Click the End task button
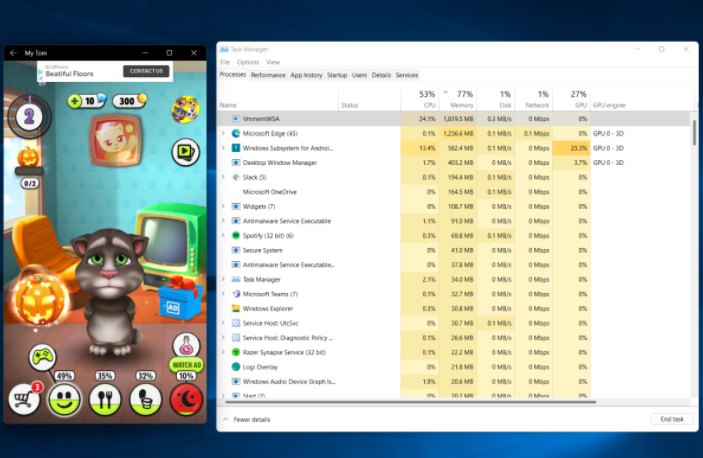The width and height of the screenshot is (703, 458). tap(672, 419)
